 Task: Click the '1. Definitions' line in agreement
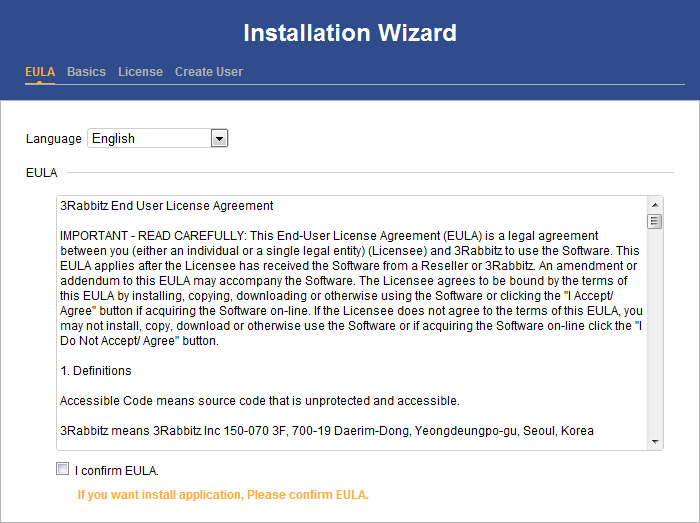(x=96, y=371)
